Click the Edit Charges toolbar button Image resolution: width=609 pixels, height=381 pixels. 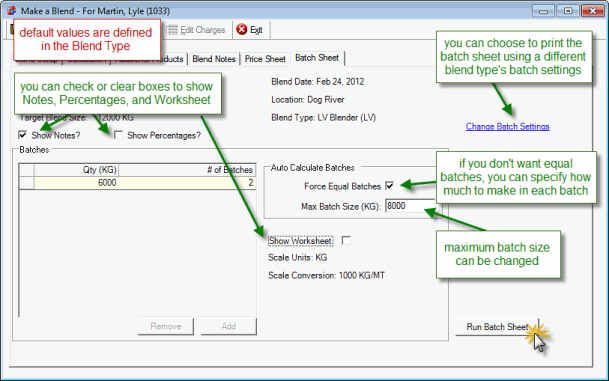point(197,30)
